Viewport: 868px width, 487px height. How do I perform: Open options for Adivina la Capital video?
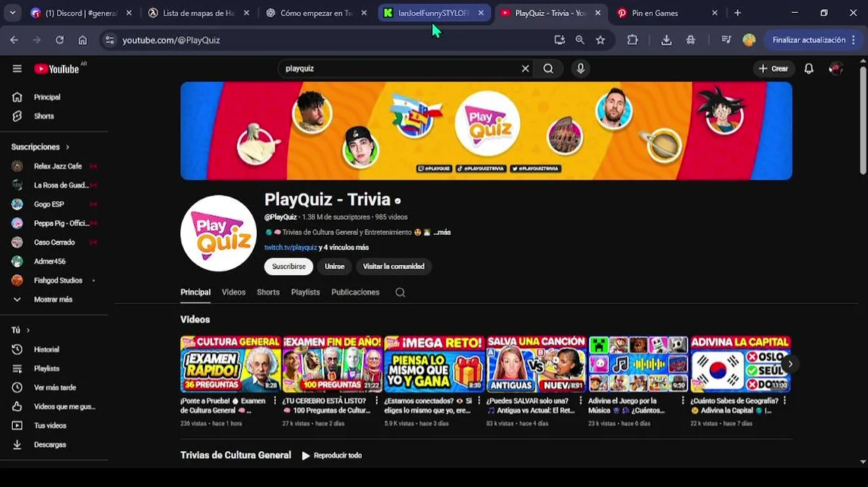click(x=784, y=401)
